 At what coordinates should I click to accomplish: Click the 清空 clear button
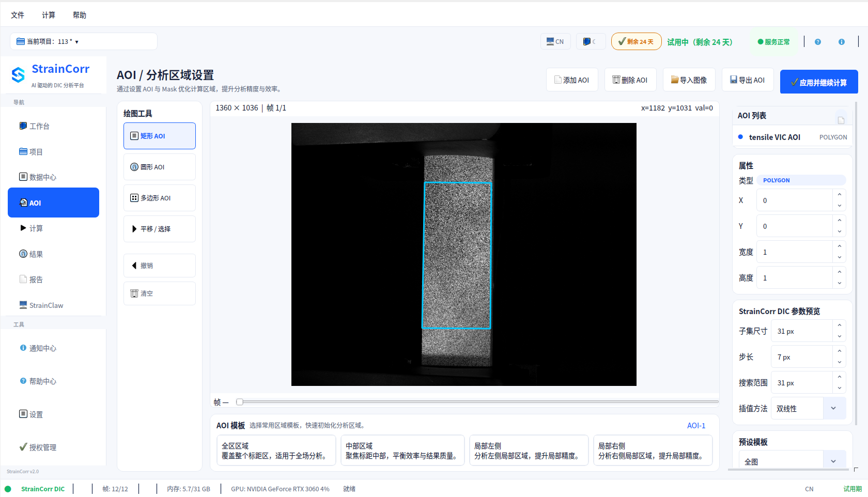pyautogui.click(x=159, y=293)
